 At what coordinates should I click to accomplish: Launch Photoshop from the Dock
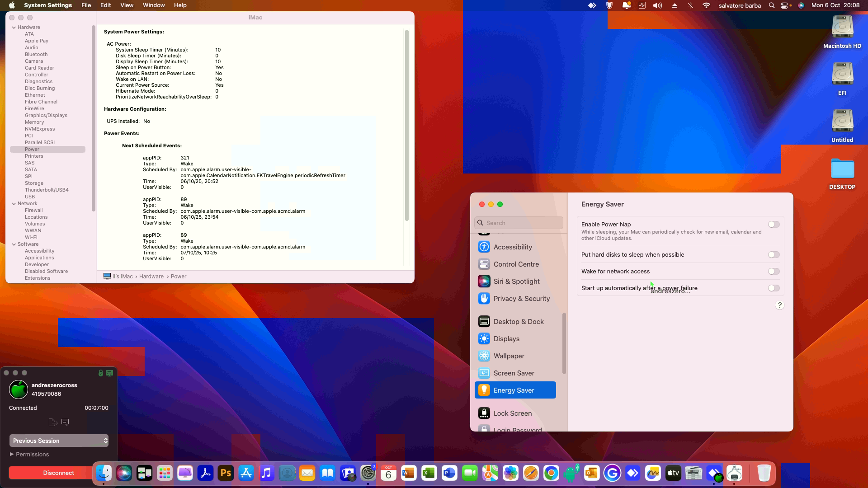coord(226,473)
